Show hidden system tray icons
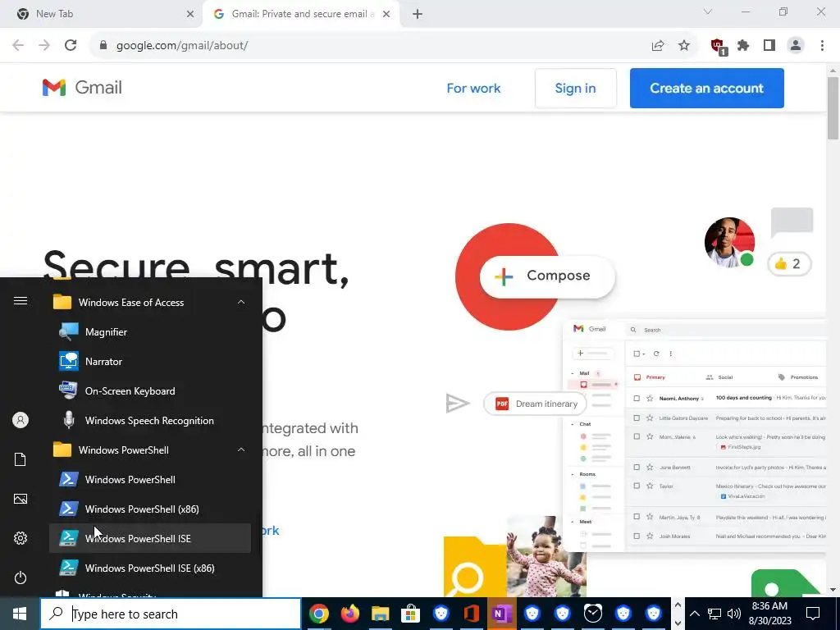840x630 pixels. coord(694,614)
